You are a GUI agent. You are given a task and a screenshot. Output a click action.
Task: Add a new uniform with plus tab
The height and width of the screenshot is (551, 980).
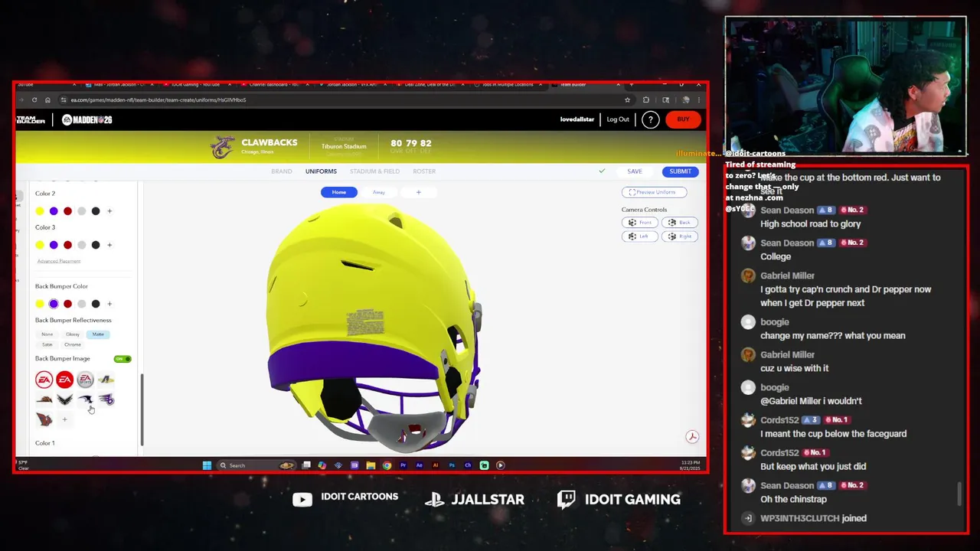coord(418,192)
